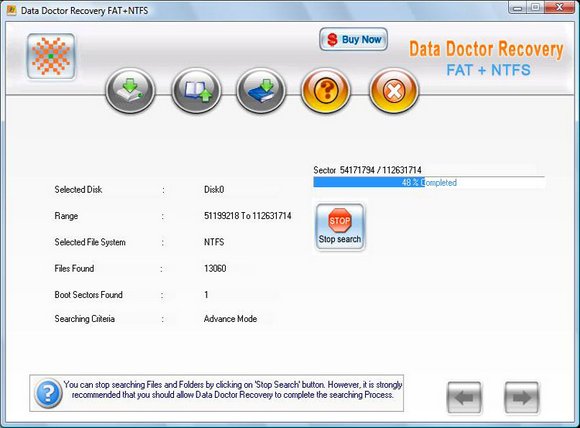Click the Files Found value 13060
Screen dimensions: 580x428
(215, 268)
